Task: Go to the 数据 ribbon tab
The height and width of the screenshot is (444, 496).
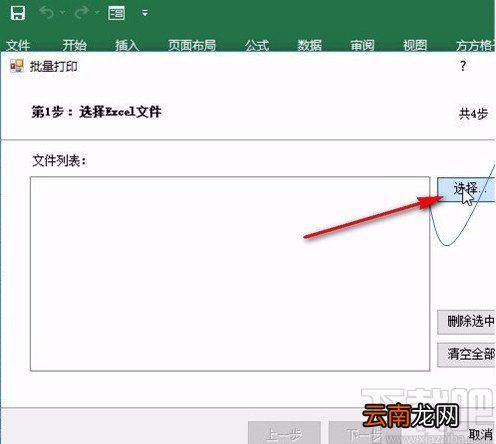Action: (310, 45)
